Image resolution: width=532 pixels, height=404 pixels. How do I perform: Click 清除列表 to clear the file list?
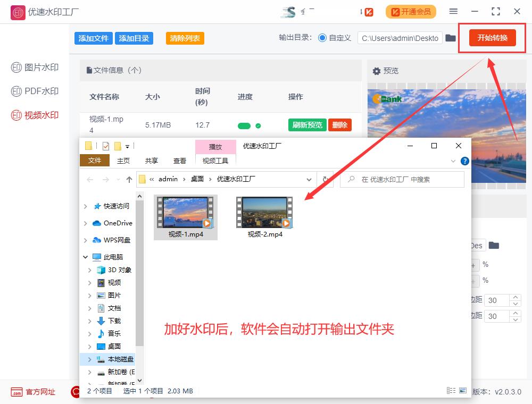tap(185, 38)
